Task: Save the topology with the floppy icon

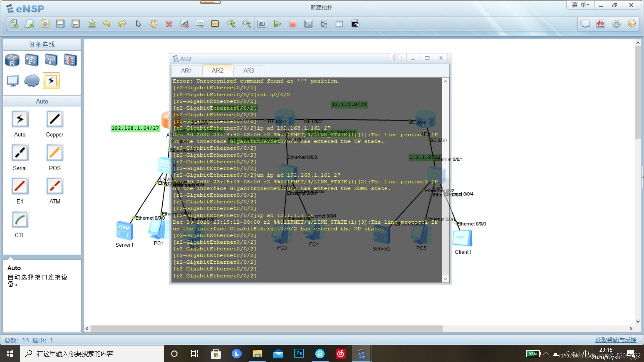Action: [60, 24]
